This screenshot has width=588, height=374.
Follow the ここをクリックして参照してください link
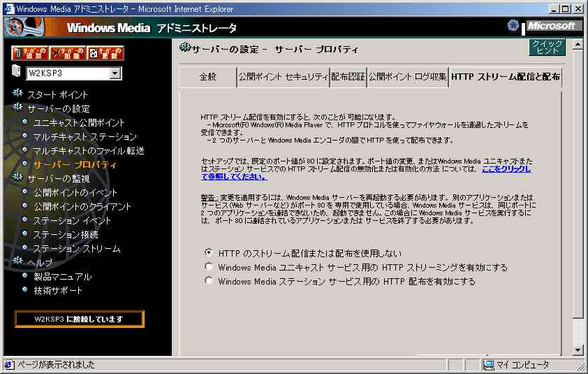[506, 169]
